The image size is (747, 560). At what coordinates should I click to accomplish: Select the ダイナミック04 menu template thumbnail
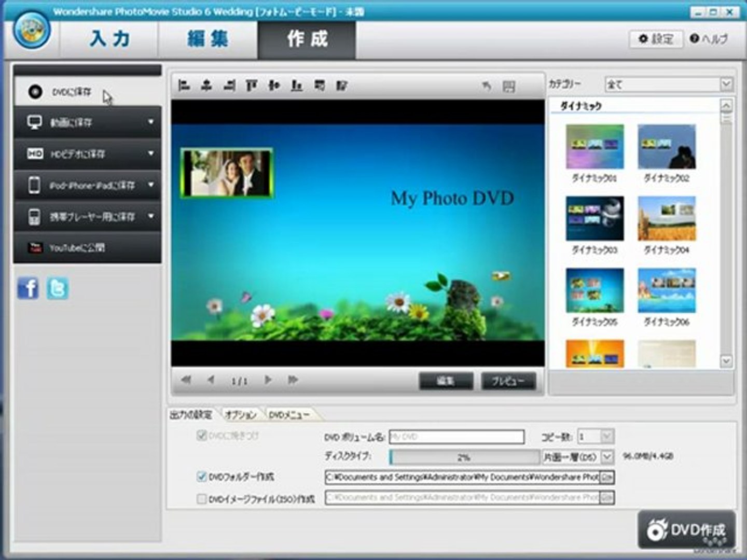click(667, 218)
